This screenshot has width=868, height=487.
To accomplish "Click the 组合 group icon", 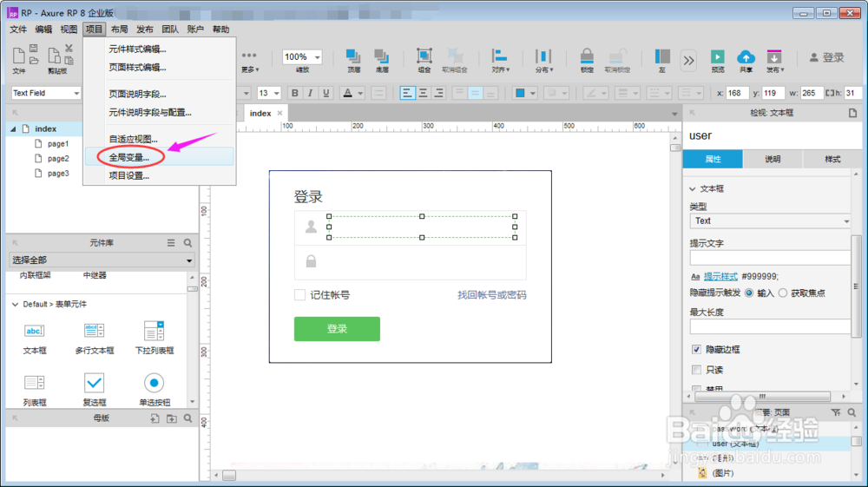I will click(x=424, y=56).
